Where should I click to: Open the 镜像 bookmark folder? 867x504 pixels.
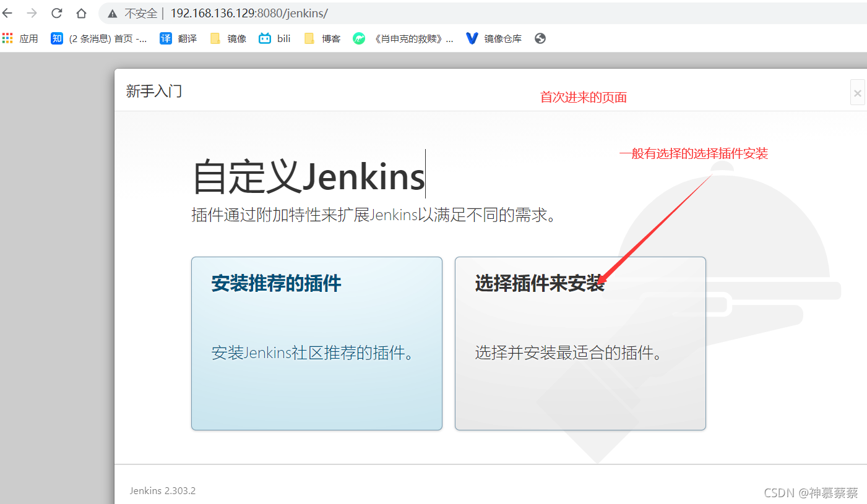228,38
